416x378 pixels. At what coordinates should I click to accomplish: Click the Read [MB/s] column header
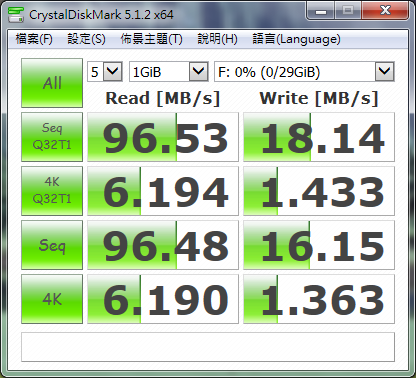[x=163, y=99]
